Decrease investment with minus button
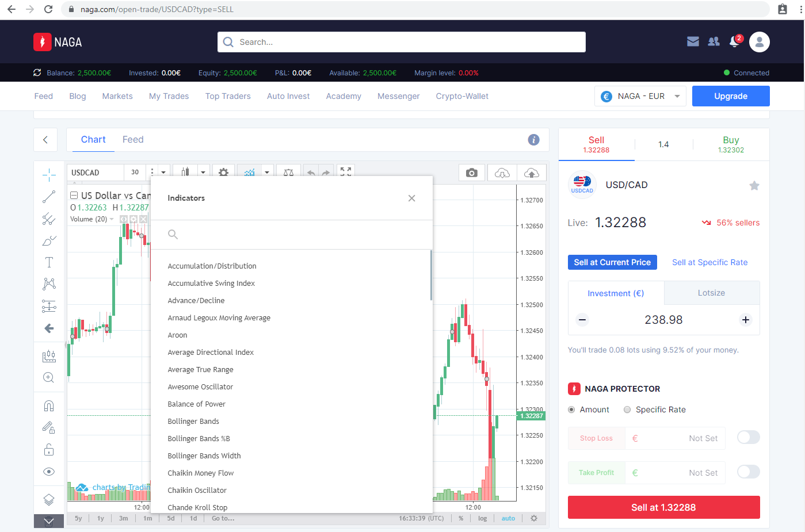The height and width of the screenshot is (532, 805). [x=582, y=320]
